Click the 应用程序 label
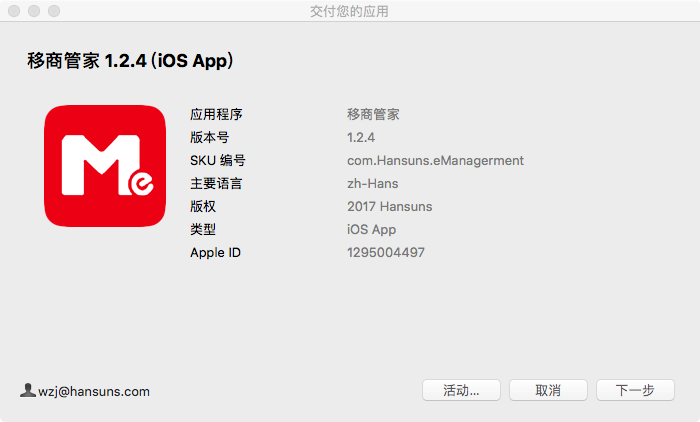The image size is (700, 422). coord(216,114)
